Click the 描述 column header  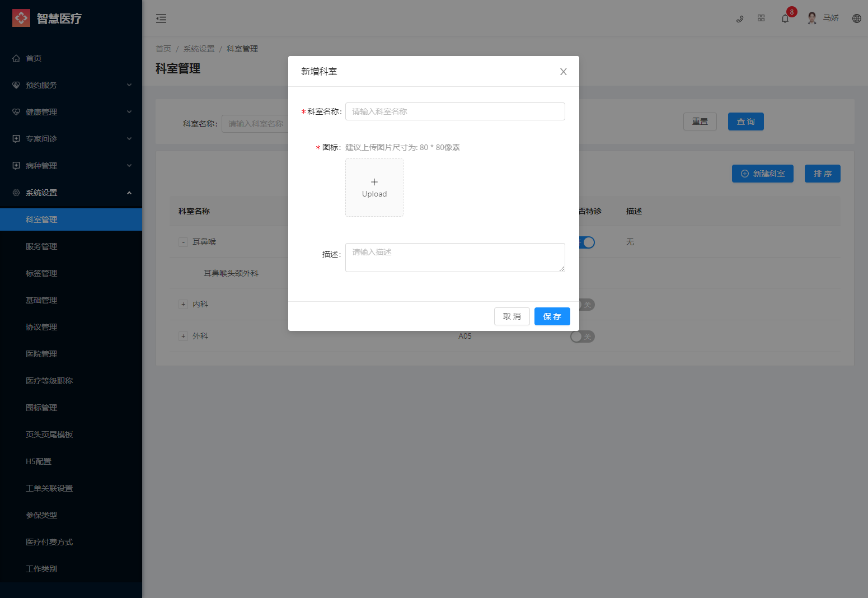click(x=634, y=211)
